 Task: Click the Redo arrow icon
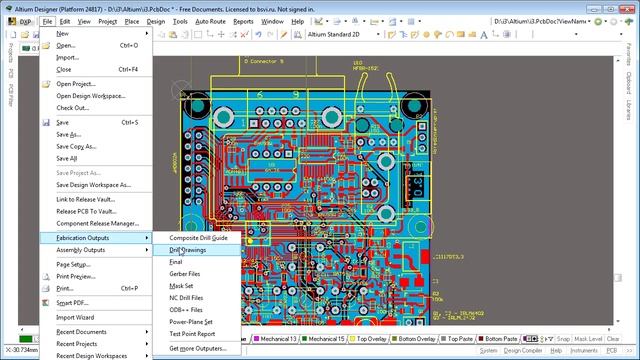point(270,34)
